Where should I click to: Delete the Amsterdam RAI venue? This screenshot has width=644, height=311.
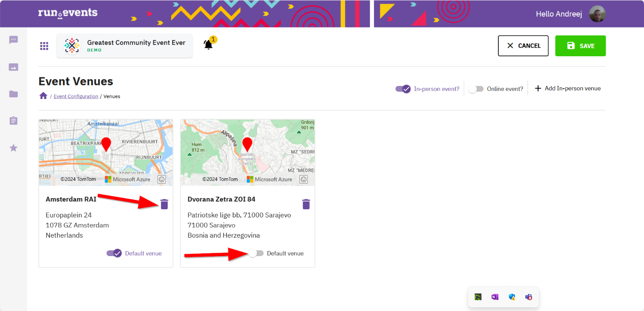(x=164, y=204)
